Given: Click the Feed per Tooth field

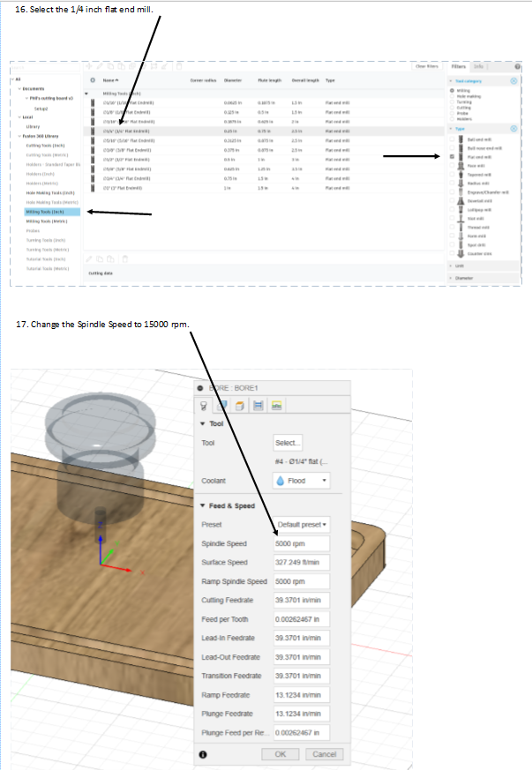Looking at the screenshot, I should pos(301,619).
